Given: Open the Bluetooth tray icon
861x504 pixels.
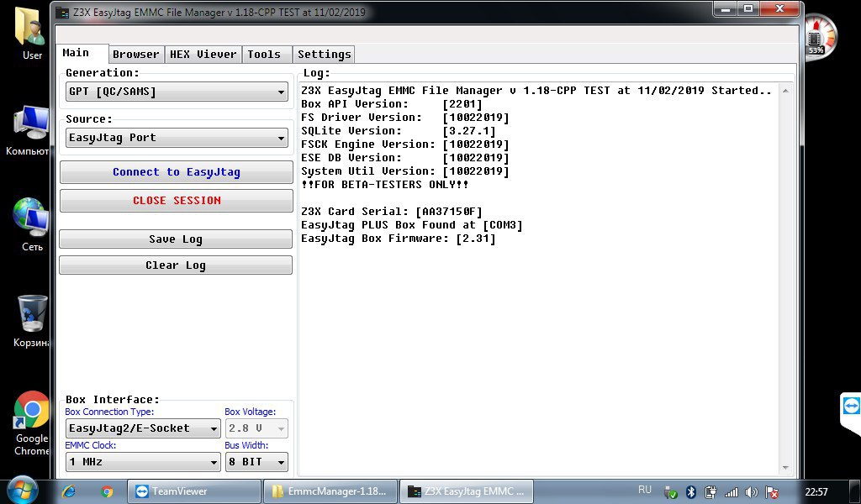Looking at the screenshot, I should tap(691, 492).
